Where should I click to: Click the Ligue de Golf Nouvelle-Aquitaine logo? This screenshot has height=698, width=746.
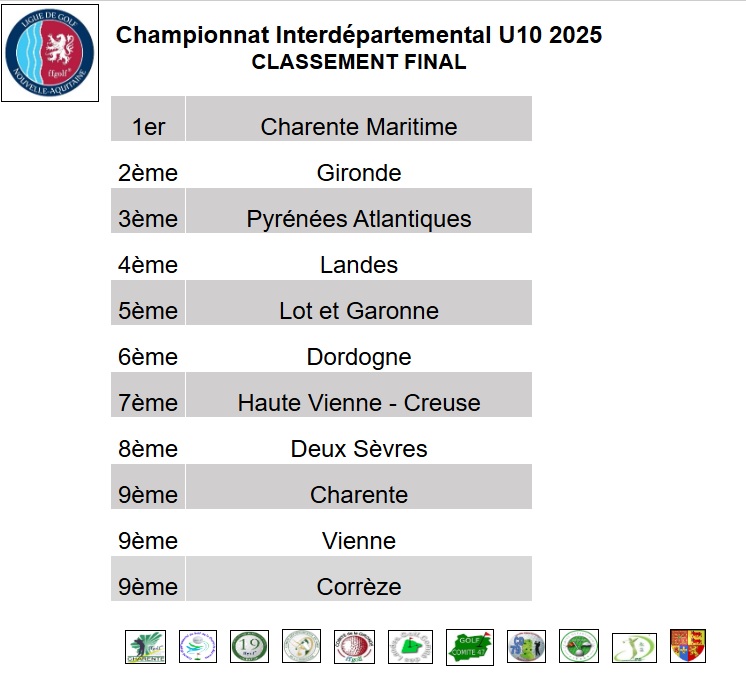tap(50, 53)
